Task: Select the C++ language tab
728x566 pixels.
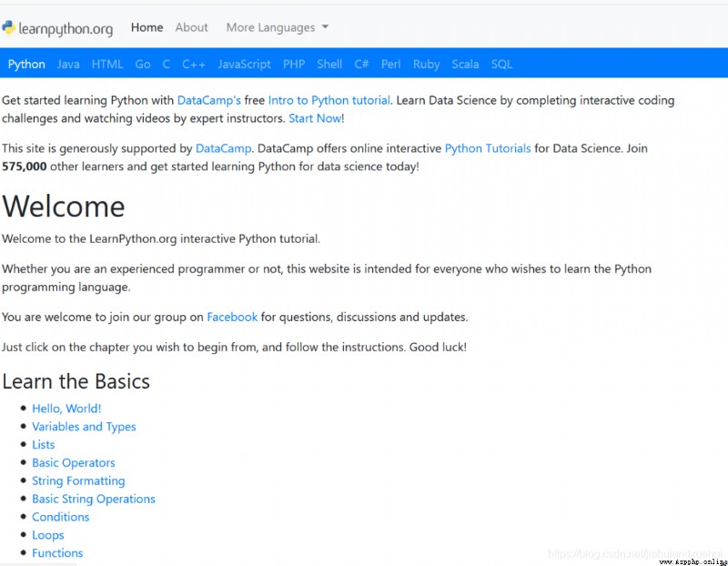Action: pyautogui.click(x=194, y=64)
